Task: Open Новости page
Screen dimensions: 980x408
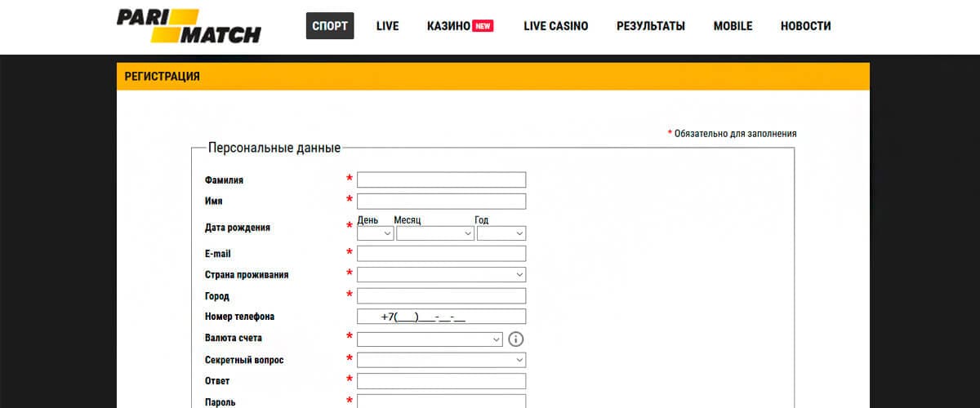Action: click(x=806, y=26)
